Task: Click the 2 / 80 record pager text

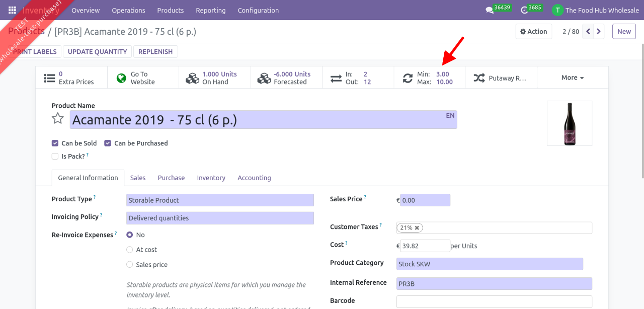Action: (571, 31)
